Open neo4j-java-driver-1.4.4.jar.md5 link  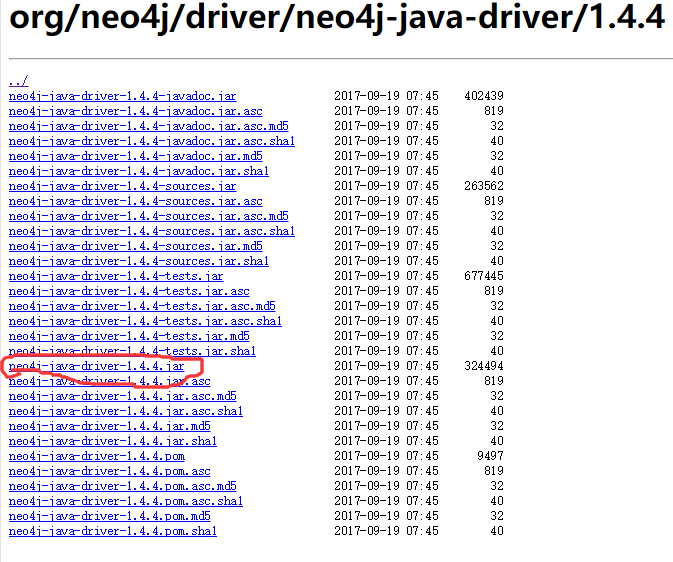109,426
